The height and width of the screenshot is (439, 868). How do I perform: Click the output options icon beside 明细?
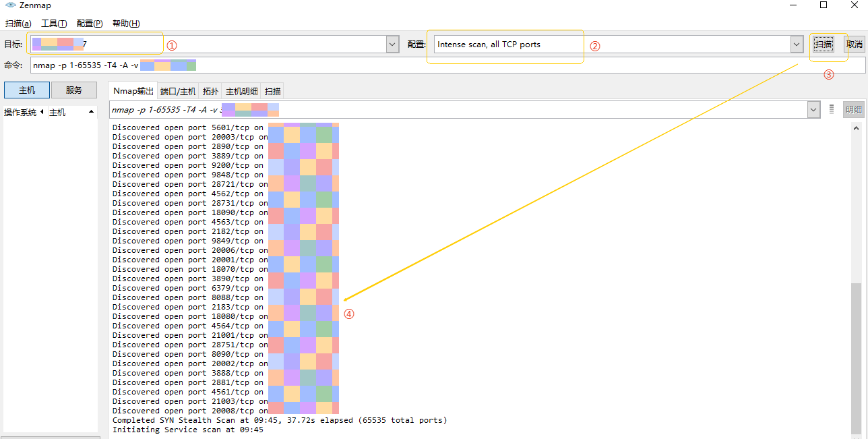pyautogui.click(x=832, y=109)
